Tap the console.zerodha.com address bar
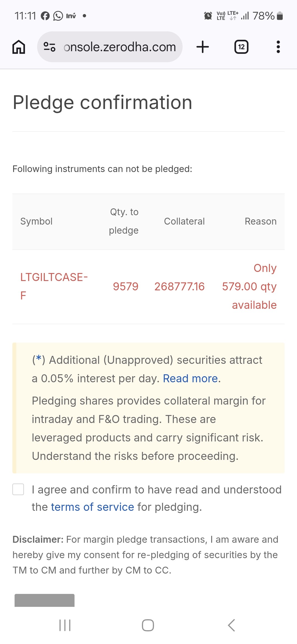297x644 pixels. click(120, 47)
